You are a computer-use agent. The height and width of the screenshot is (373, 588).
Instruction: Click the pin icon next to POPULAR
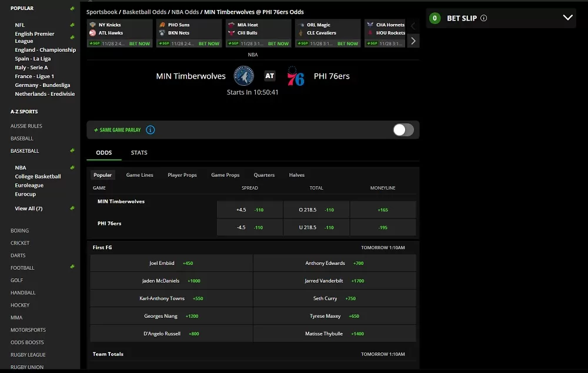(x=72, y=8)
